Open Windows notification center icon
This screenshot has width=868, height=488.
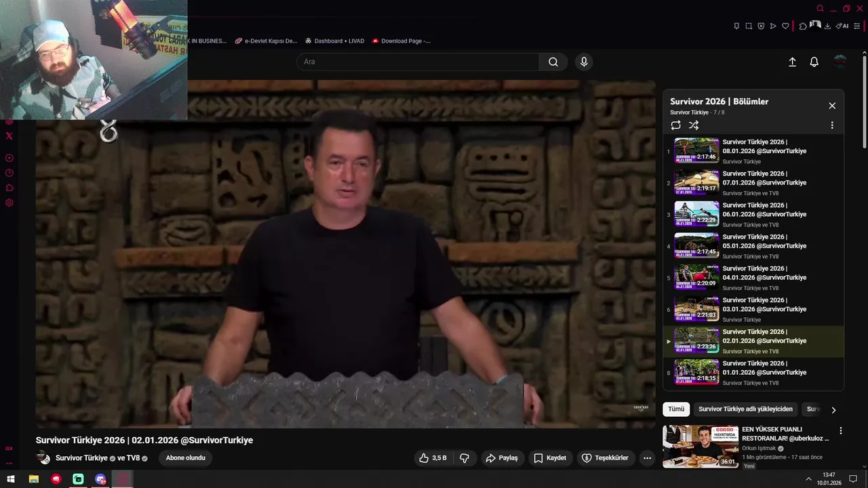[853, 479]
